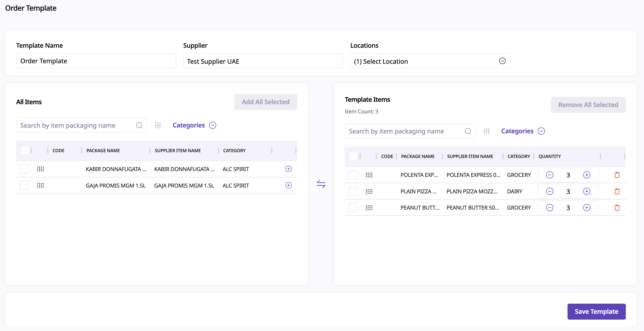Click search magnifier in Template Items search

pyautogui.click(x=468, y=131)
